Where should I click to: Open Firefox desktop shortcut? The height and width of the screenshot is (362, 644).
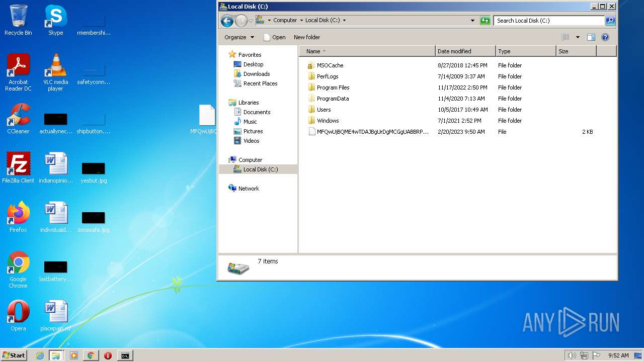18,217
